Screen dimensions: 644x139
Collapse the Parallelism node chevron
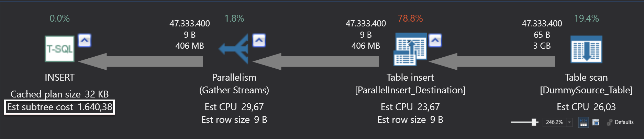(x=259, y=40)
